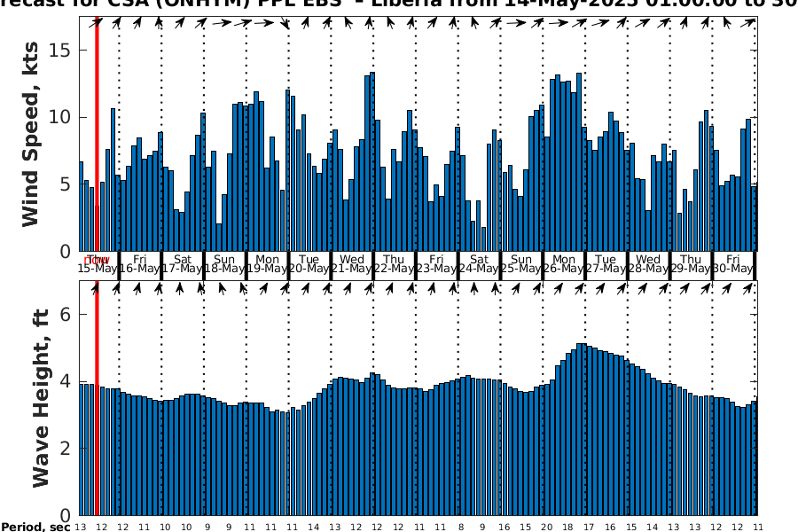Viewport: 798px width, 532px height.
Task: Click the 'Tue 20-May' date label
Action: (309, 263)
